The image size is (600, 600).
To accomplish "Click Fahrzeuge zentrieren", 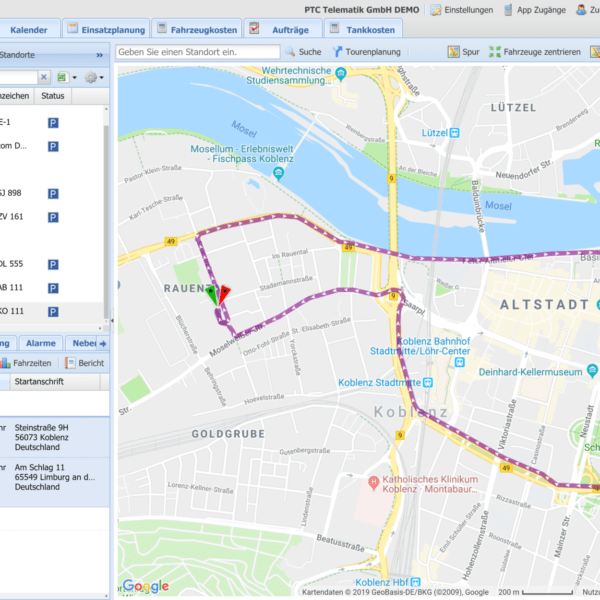I will click(x=535, y=51).
